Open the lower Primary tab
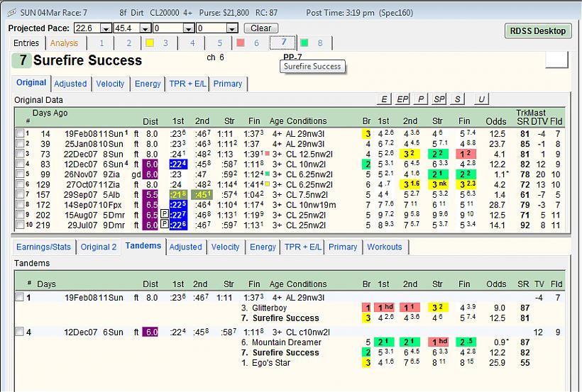 click(x=343, y=247)
